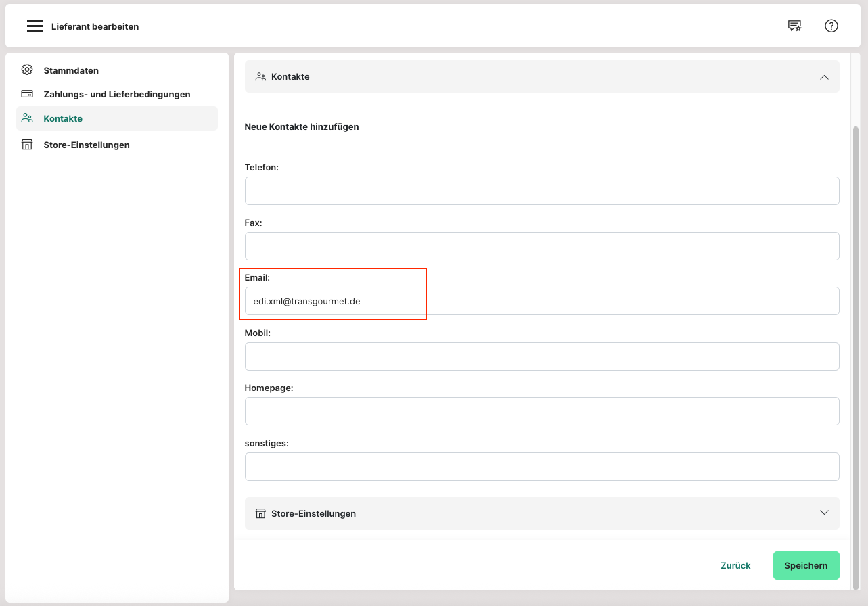Click the Mobil input field
The image size is (868, 606).
click(x=541, y=356)
